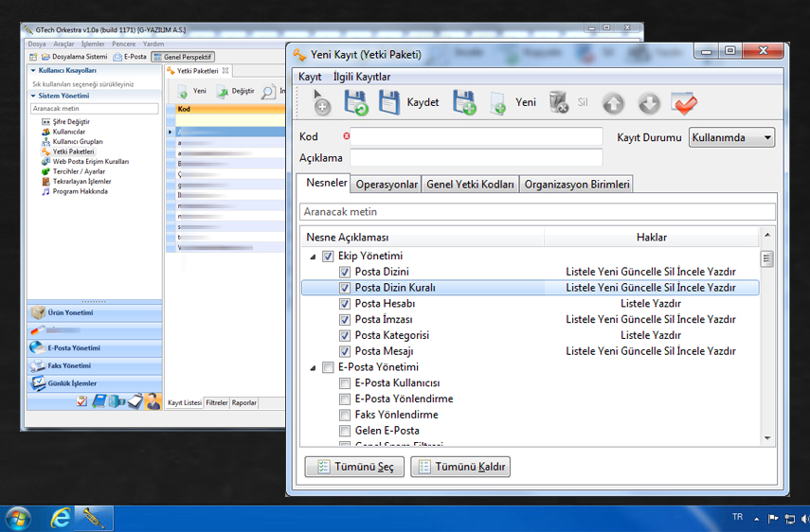This screenshot has height=532, width=810.
Task: Click the Yeni icon in Yetki Paketleri toolbar
Action: click(183, 92)
